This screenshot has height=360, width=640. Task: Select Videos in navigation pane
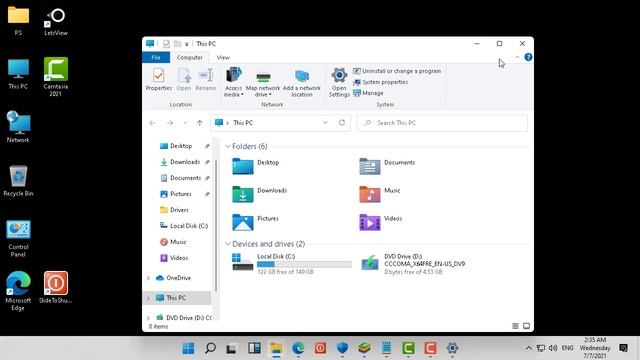click(x=179, y=258)
